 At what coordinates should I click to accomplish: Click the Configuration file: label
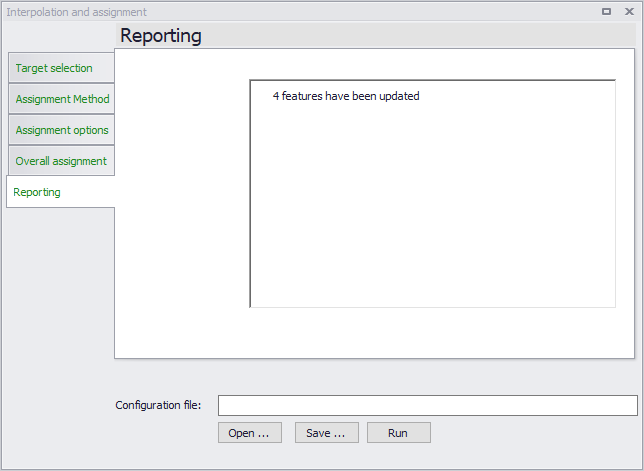coord(158,405)
